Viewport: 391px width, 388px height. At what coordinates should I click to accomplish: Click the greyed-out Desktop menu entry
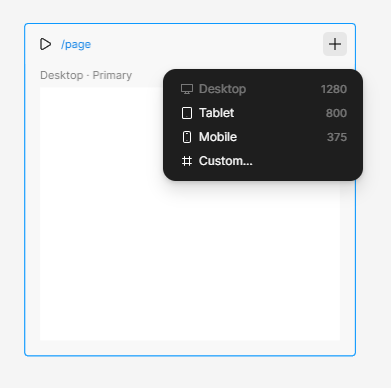coord(263,89)
